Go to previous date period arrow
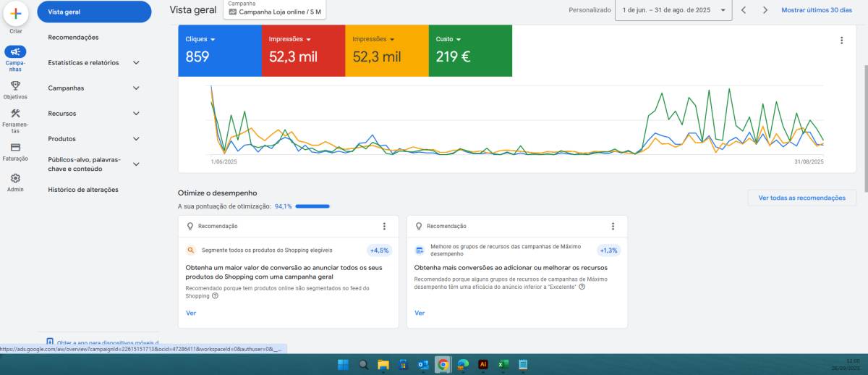868x375 pixels. (x=743, y=10)
